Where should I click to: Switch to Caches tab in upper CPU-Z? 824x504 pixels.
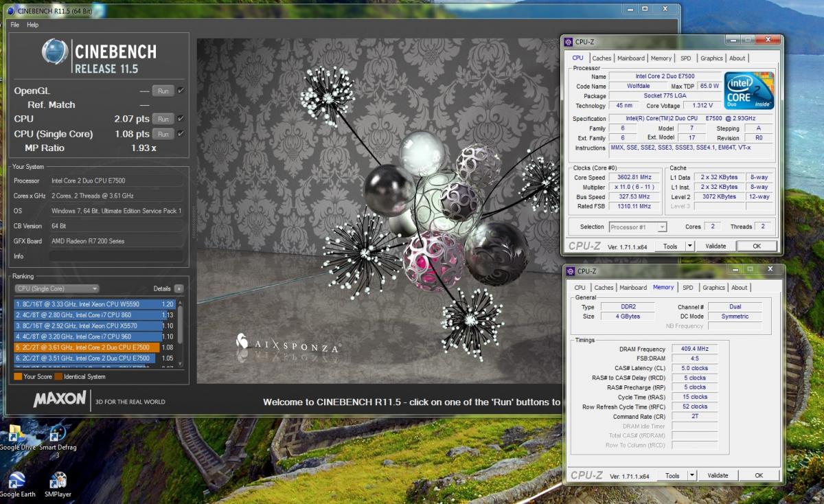pos(601,58)
